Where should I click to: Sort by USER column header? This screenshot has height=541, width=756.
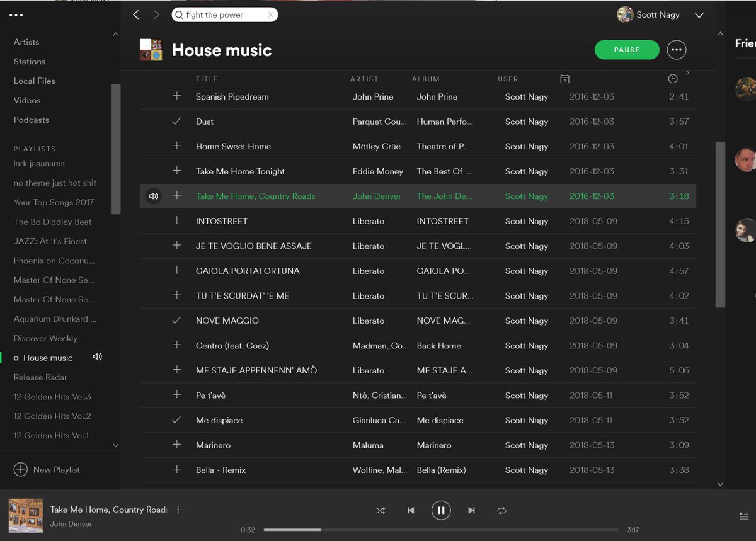508,79
